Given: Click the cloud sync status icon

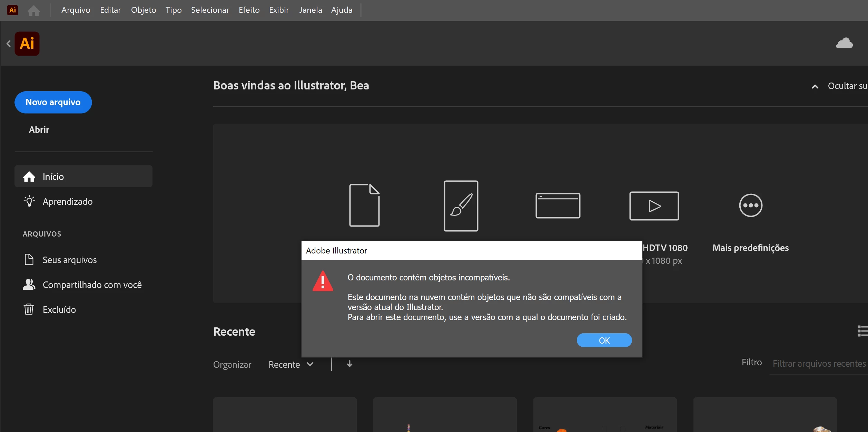Looking at the screenshot, I should coord(844,44).
